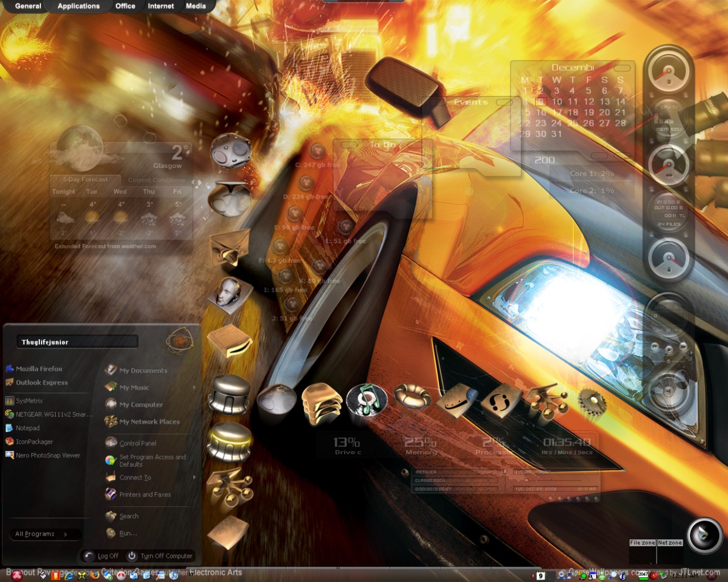Open My Computer from the start menu
This screenshot has width=728, height=582.
point(134,404)
